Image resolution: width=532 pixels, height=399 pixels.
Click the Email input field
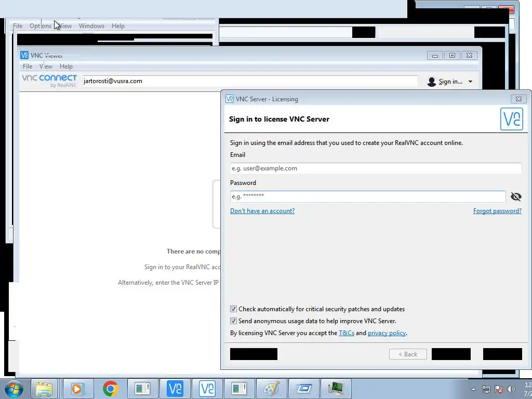tap(376, 168)
